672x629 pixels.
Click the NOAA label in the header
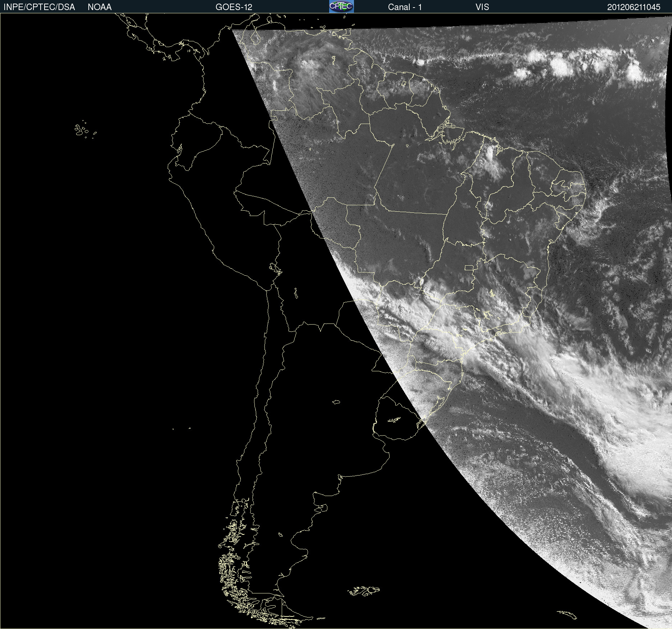[100, 7]
